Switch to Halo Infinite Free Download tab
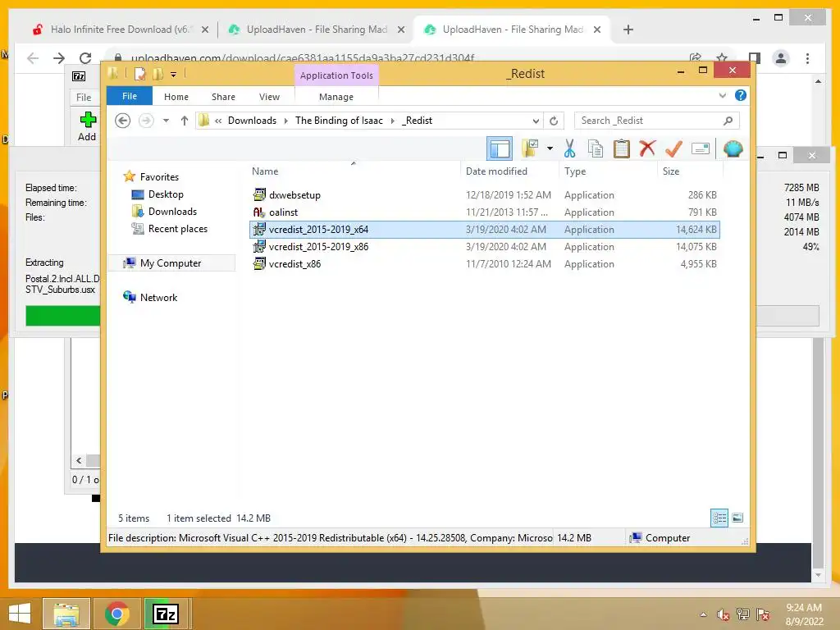Screen dimensions: 840x630 pos(119,30)
